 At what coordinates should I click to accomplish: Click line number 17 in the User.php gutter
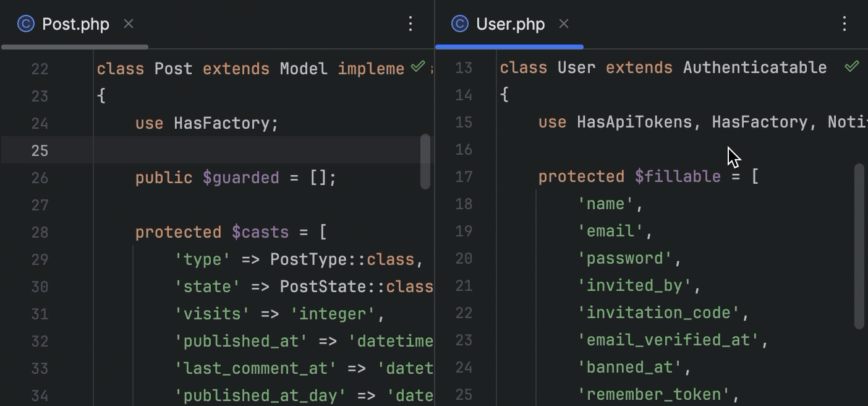click(464, 176)
